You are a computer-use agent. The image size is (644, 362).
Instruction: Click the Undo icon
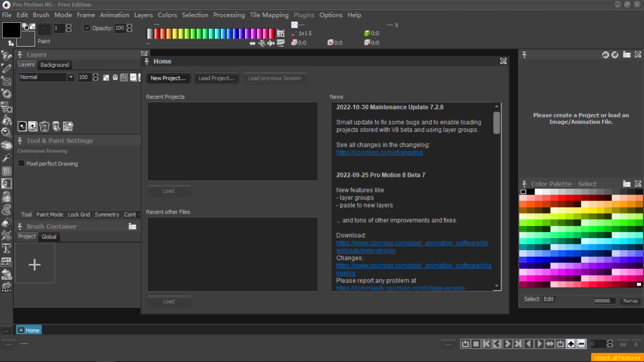(6, 275)
